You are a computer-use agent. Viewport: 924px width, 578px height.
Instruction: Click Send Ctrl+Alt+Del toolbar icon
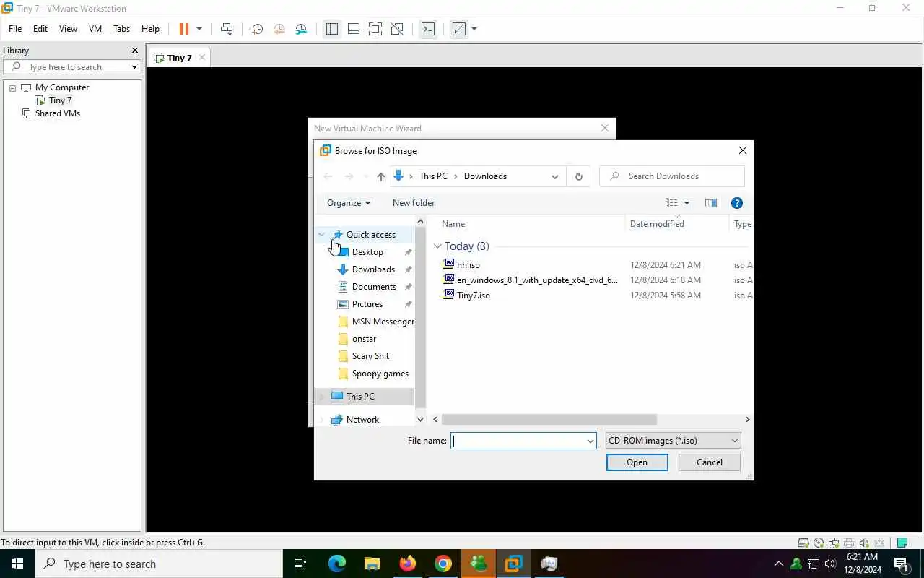click(x=227, y=29)
